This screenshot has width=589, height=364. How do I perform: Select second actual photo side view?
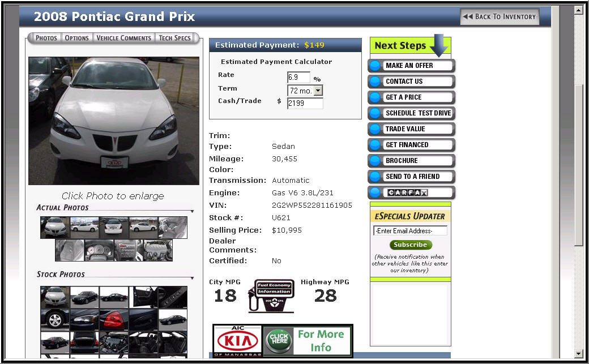pyautogui.click(x=84, y=228)
